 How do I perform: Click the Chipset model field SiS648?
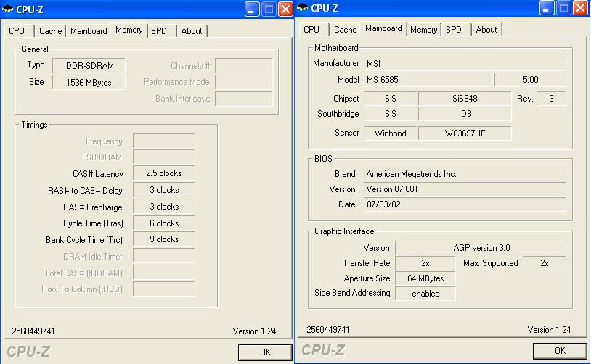pos(465,98)
